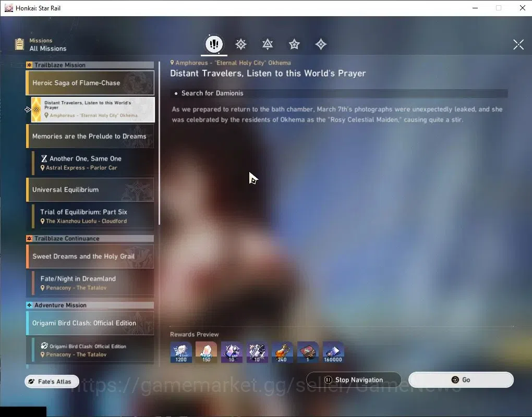Open the Heroic Saga of Flame-Chase chapter

pyautogui.click(x=90, y=83)
